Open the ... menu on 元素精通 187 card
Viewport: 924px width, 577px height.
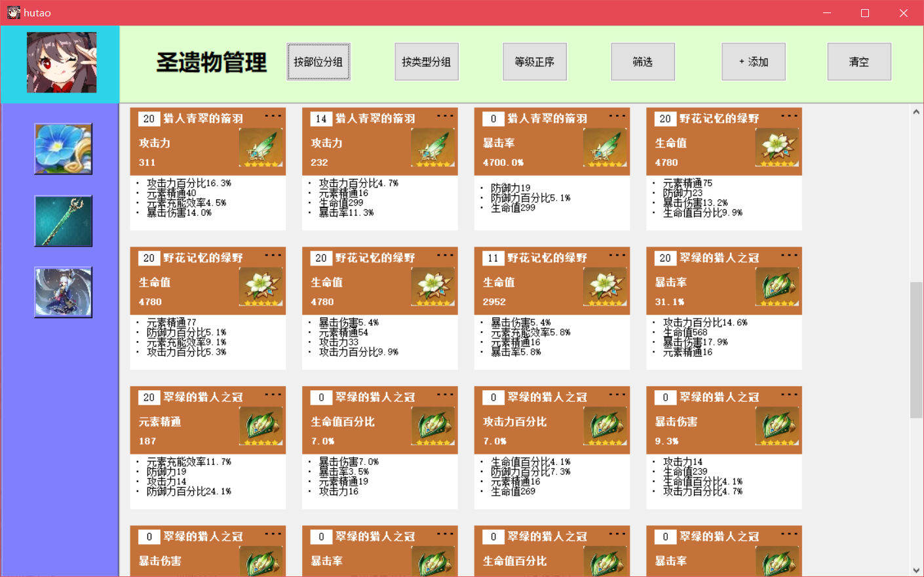pyautogui.click(x=273, y=395)
